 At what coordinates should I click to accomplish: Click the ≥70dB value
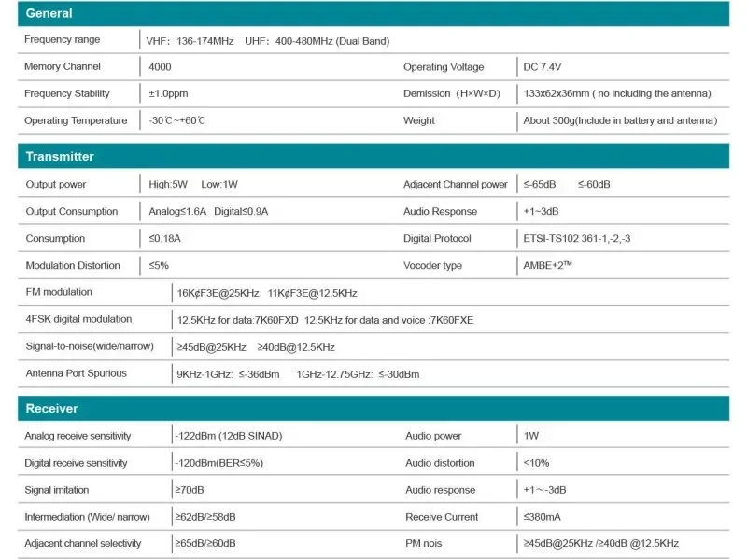[190, 491]
